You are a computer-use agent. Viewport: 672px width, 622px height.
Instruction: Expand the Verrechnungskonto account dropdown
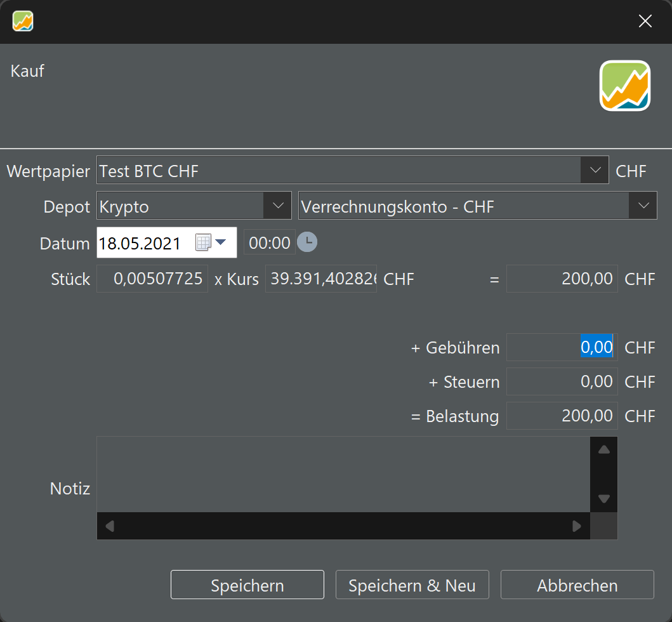pyautogui.click(x=643, y=206)
